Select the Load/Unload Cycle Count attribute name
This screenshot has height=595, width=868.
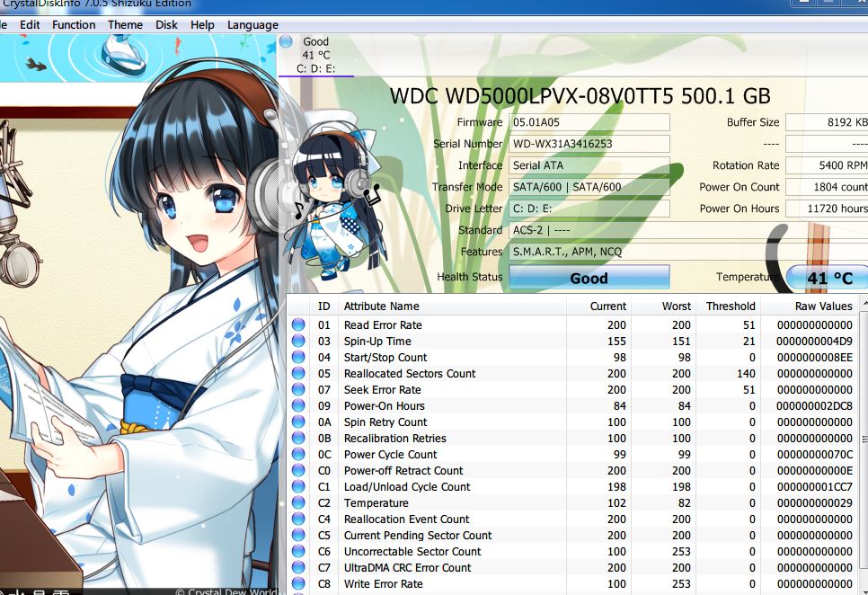[x=407, y=486]
